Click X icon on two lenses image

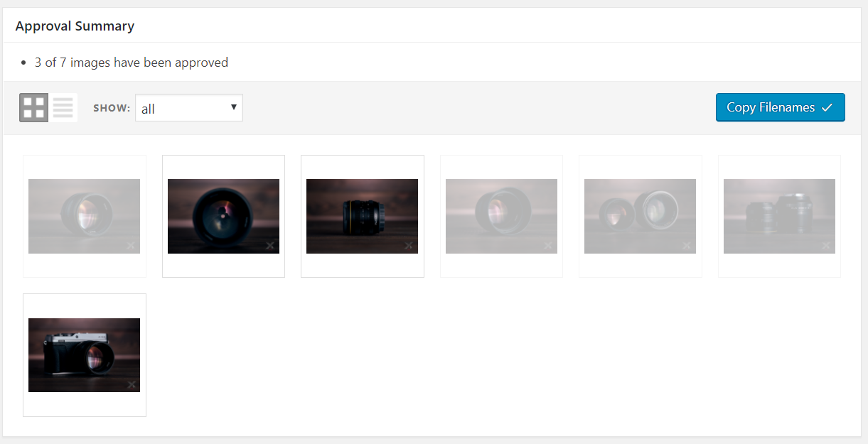pyautogui.click(x=687, y=245)
